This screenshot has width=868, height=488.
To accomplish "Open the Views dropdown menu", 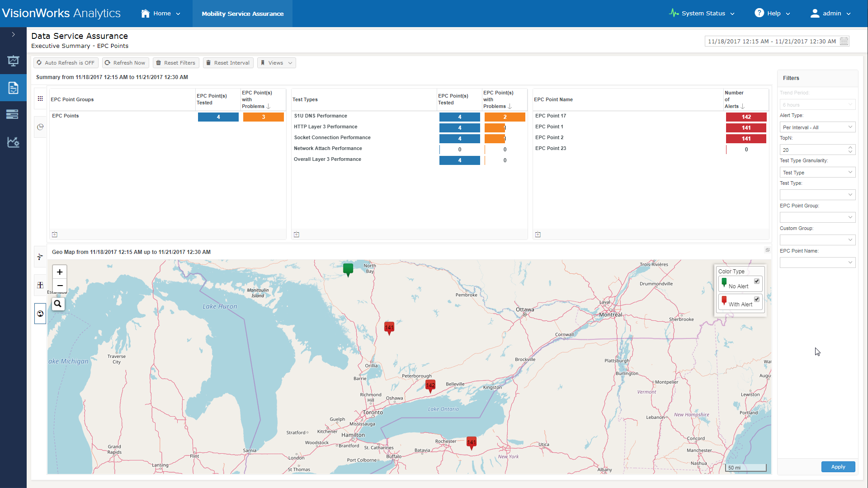I will (x=277, y=63).
